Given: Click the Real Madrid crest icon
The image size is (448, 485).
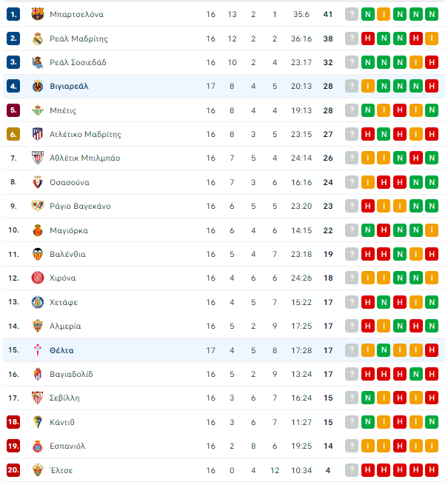Looking at the screenshot, I should point(38,39).
